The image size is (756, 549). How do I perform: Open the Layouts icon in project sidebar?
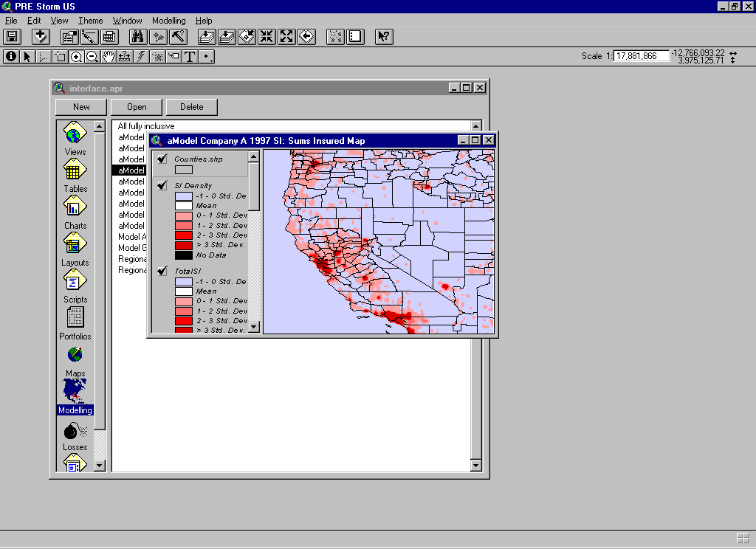click(75, 244)
